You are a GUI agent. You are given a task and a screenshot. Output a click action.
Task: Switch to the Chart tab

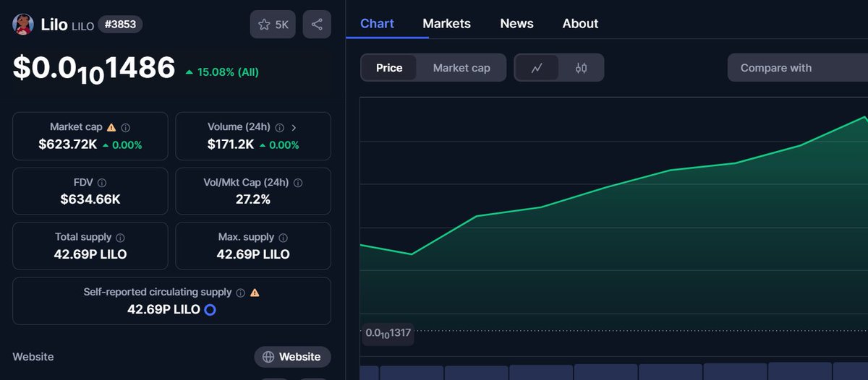(x=378, y=24)
